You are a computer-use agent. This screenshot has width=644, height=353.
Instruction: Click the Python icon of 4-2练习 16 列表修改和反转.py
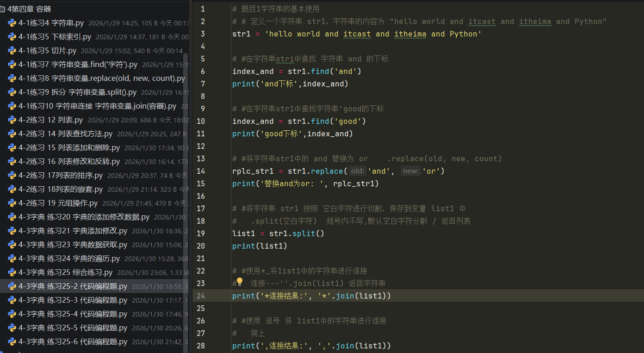click(12, 161)
